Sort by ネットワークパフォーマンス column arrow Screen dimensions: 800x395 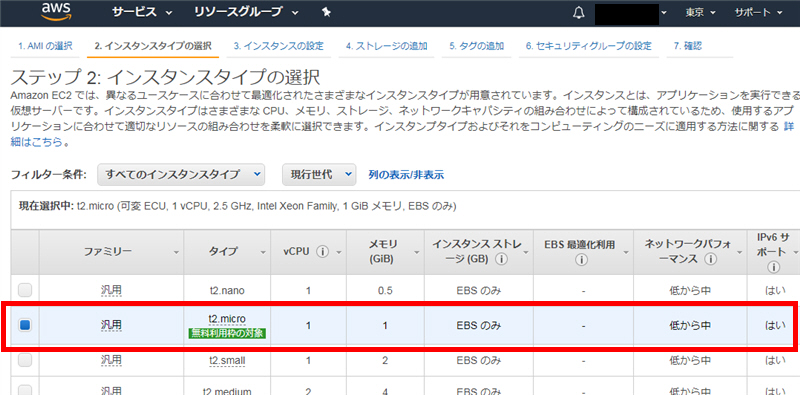pos(740,252)
